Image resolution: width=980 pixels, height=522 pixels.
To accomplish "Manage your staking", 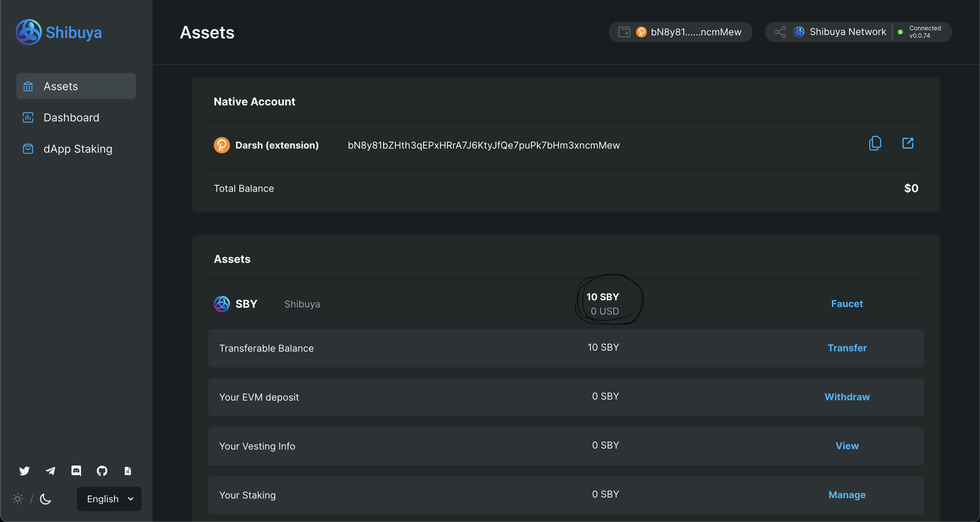I will (847, 495).
